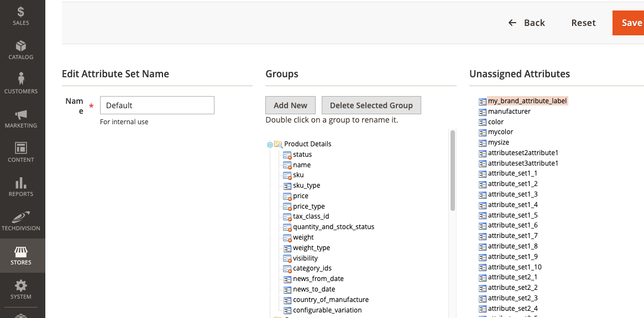Click the news_from_date attribute icon
The image size is (644, 318).
pyautogui.click(x=287, y=279)
